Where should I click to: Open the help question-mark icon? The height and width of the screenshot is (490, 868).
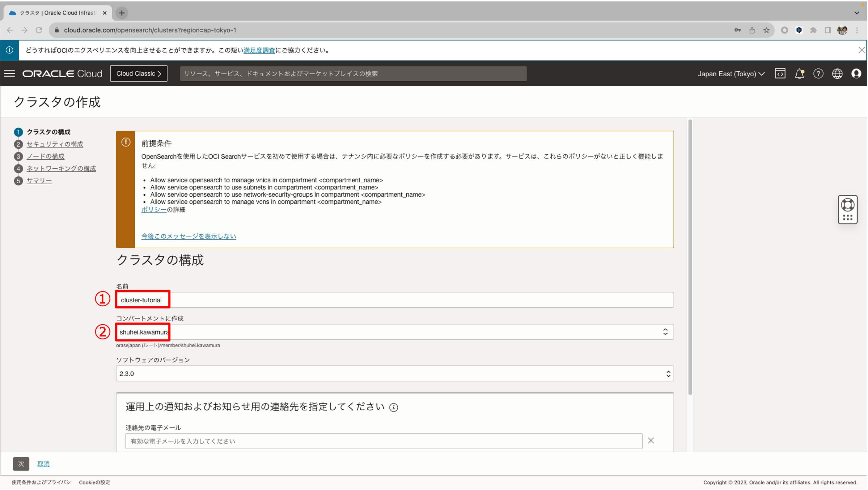(x=819, y=74)
